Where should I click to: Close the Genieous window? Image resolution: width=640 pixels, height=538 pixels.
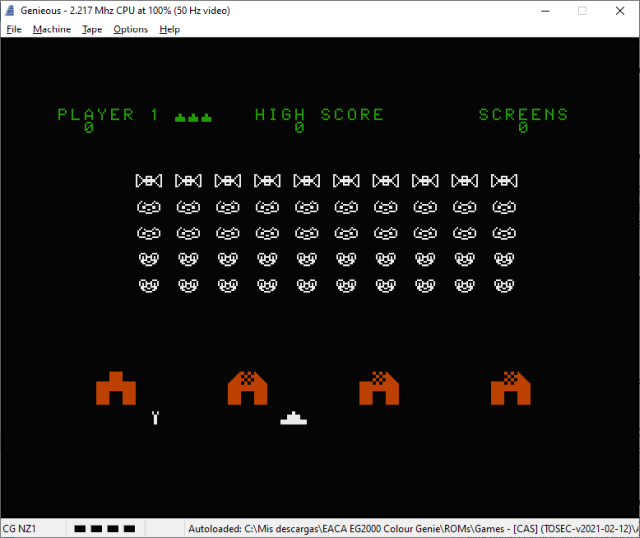pos(620,11)
